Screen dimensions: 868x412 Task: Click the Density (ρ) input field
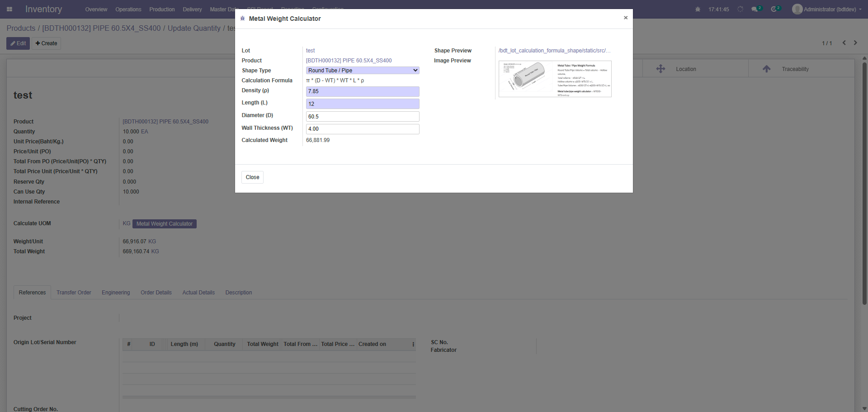[363, 91]
